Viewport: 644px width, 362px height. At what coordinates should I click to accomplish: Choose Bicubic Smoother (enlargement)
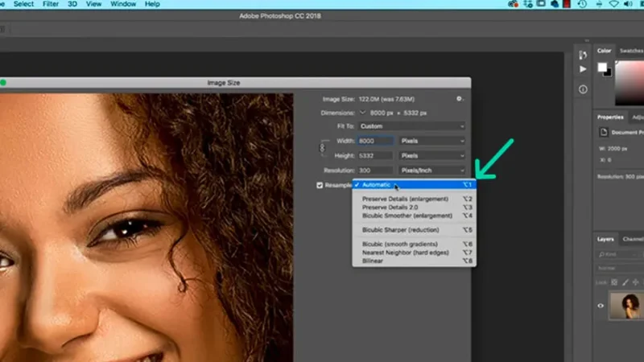click(414, 216)
